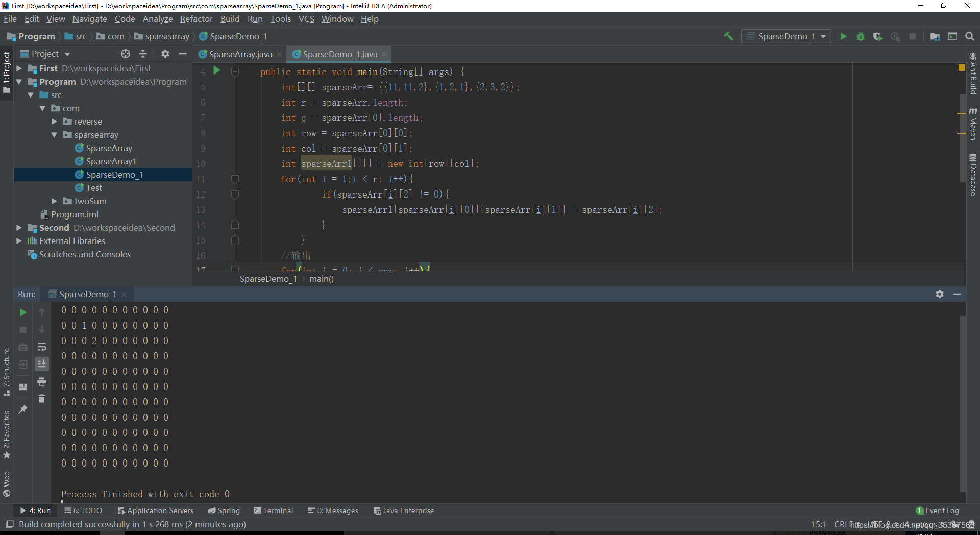The width and height of the screenshot is (980, 535).
Task: Close the SparseDemo_1.java editor tab
Action: (384, 54)
